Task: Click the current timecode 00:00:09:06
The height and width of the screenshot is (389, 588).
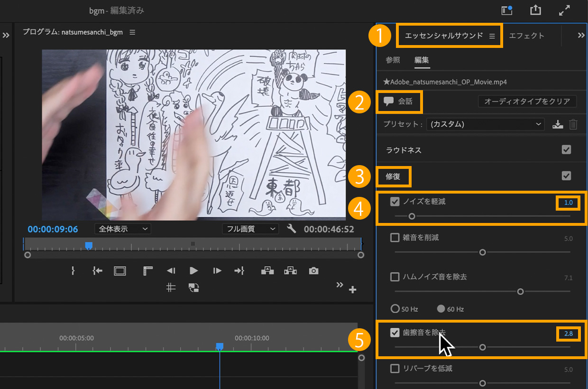Action: 53,229
